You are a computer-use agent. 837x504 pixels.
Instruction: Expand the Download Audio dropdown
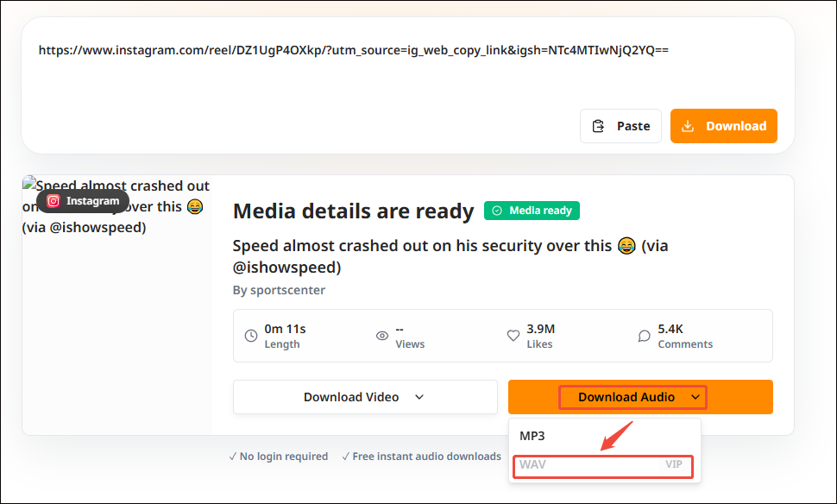point(640,397)
